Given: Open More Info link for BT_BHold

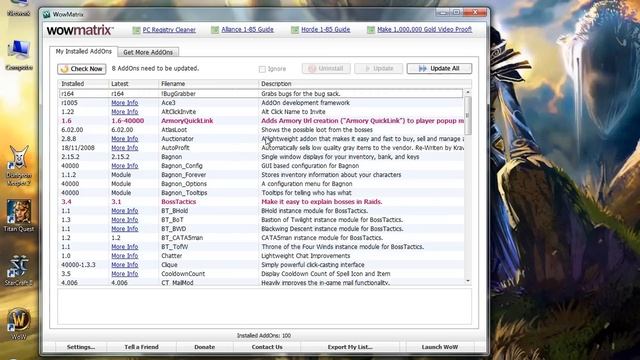Looking at the screenshot, I should 124,211.
